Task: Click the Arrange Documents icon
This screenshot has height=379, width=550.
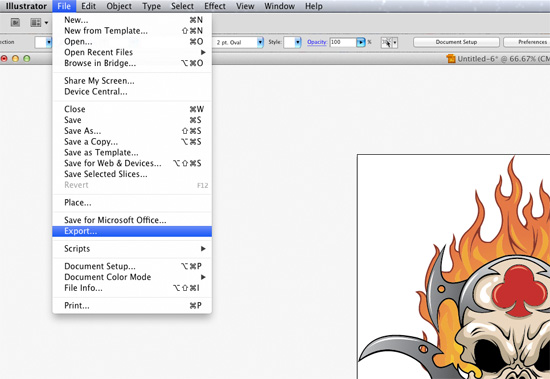Action: click(35, 23)
